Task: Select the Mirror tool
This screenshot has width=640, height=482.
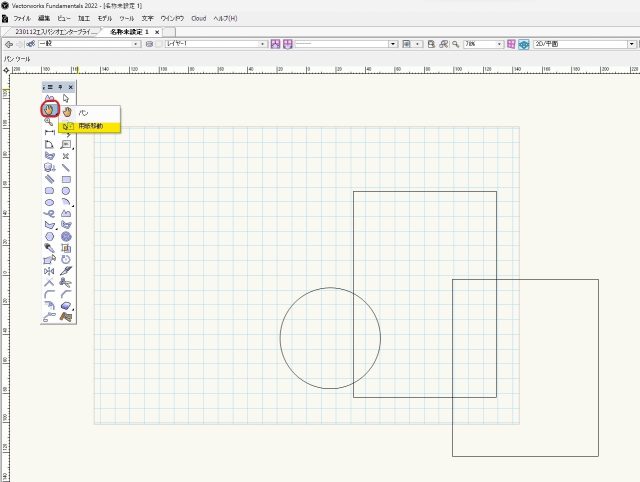Action: tap(49, 271)
